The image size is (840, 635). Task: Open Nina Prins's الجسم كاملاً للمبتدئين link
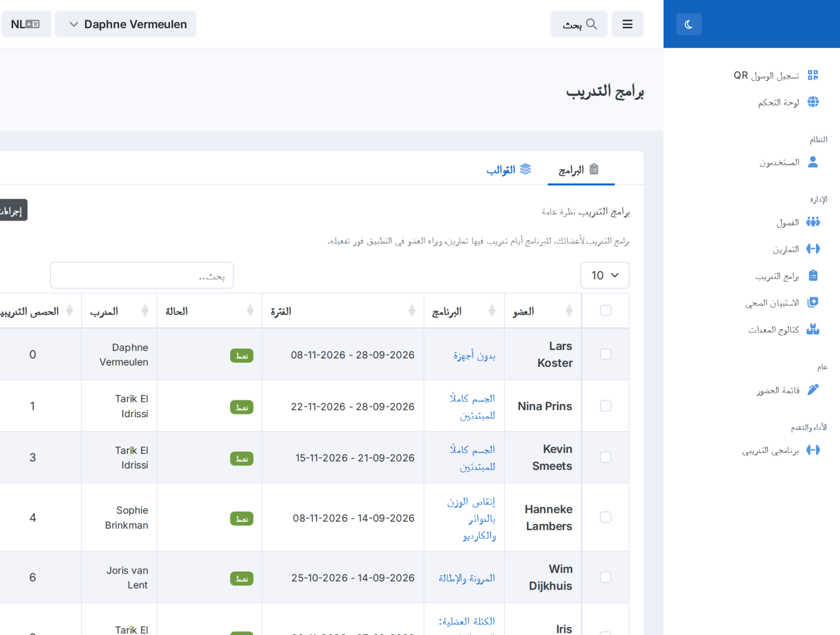[x=472, y=407]
